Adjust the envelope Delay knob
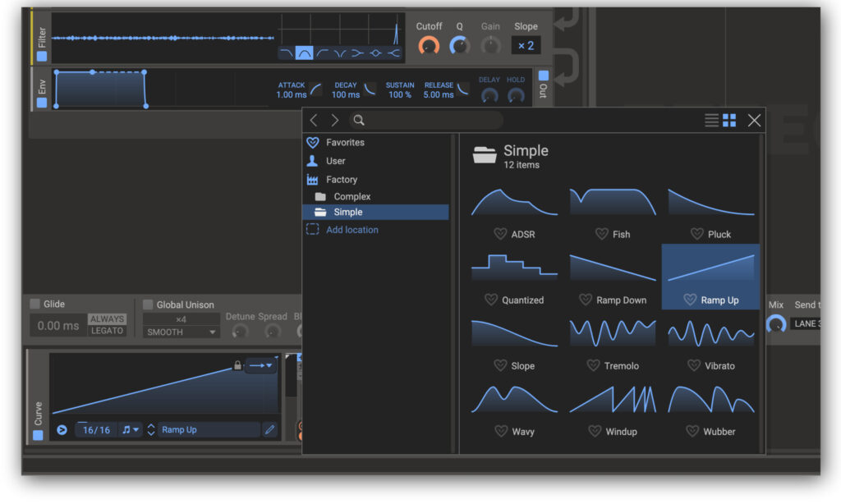Viewport: 841px width, 504px height. 489,96
